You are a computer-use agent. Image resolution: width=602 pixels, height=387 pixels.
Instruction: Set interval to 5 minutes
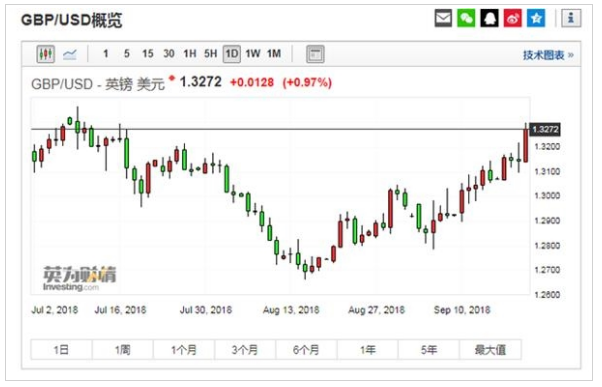coord(127,54)
